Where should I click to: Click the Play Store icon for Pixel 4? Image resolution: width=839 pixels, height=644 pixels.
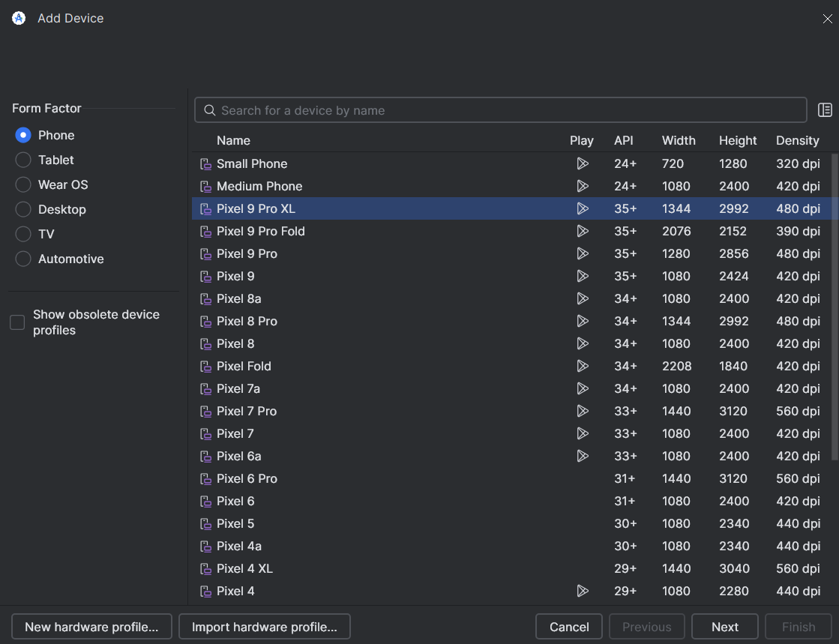tap(582, 591)
